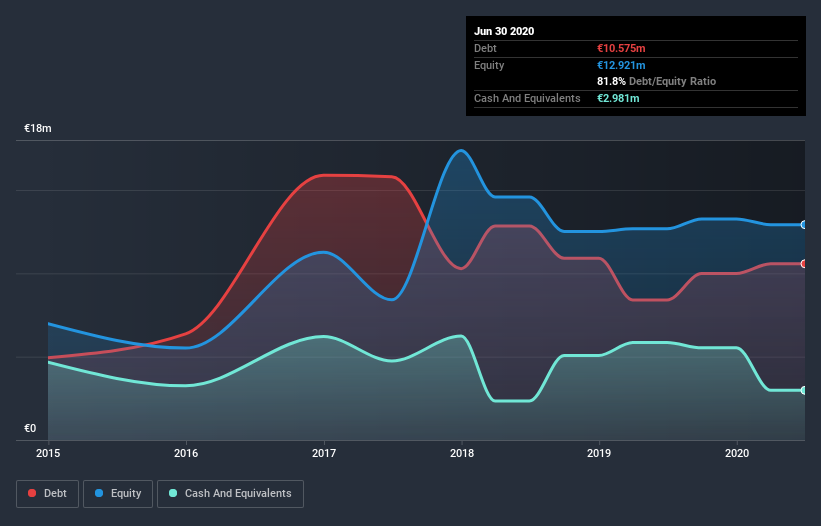Image resolution: width=821 pixels, height=526 pixels.
Task: Click the teal Cash endpoint marker
Action: pyautogui.click(x=804, y=390)
